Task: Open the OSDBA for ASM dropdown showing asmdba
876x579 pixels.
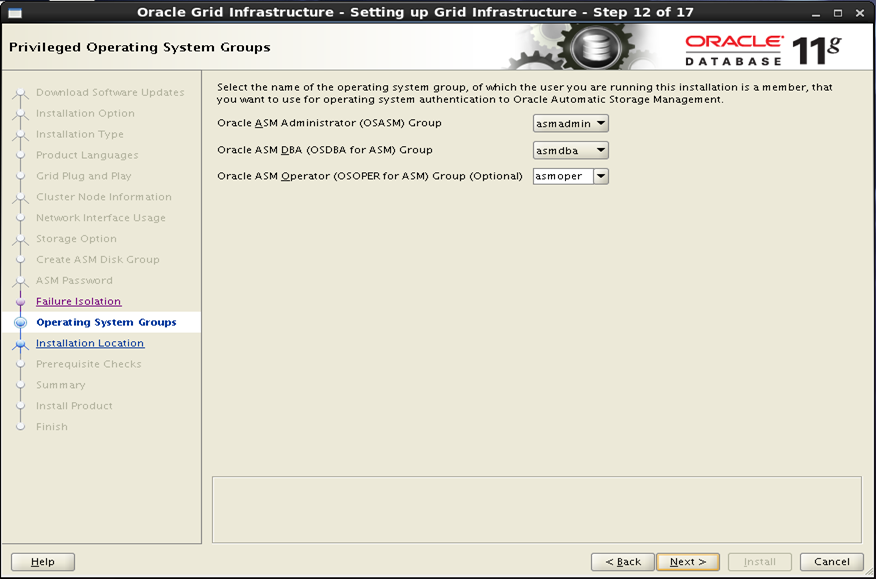Action: [570, 150]
